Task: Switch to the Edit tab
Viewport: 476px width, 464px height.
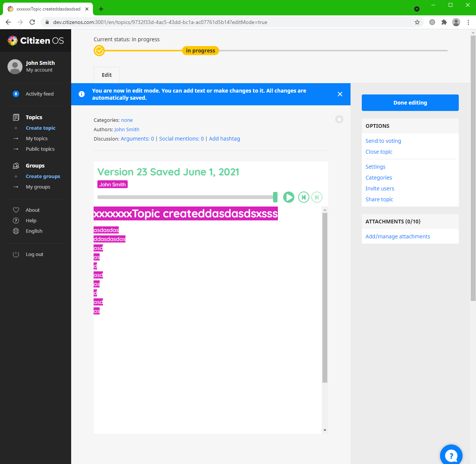Action: pyautogui.click(x=106, y=75)
